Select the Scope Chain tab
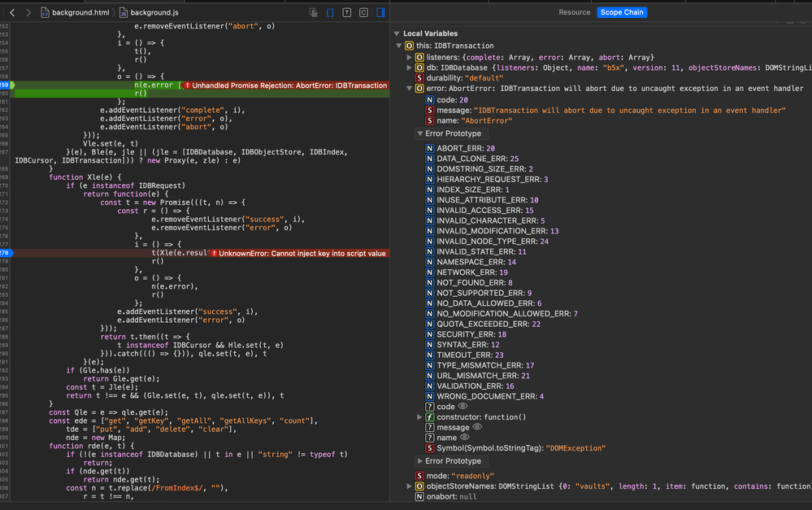 point(621,12)
